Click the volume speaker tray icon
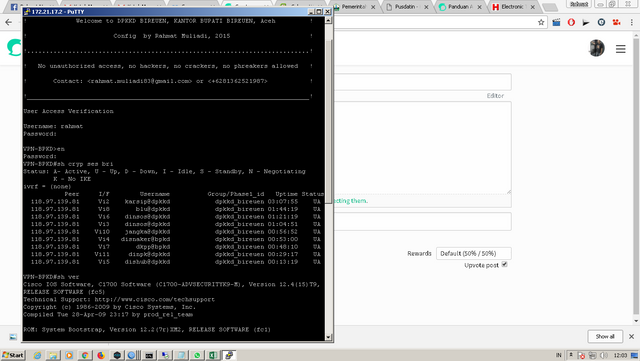Viewport: 640px width, 361px height. pos(604,355)
